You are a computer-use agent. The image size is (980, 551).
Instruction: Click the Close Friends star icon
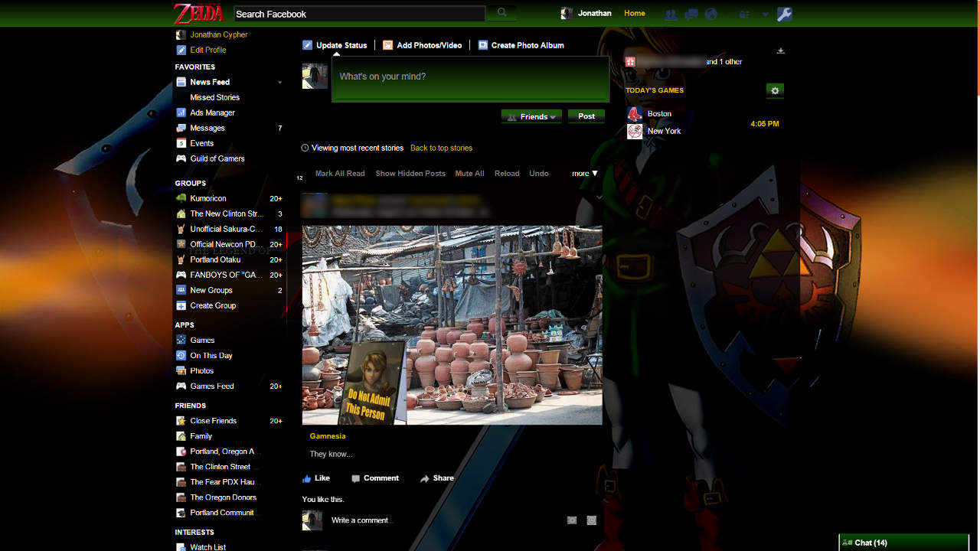(x=181, y=421)
